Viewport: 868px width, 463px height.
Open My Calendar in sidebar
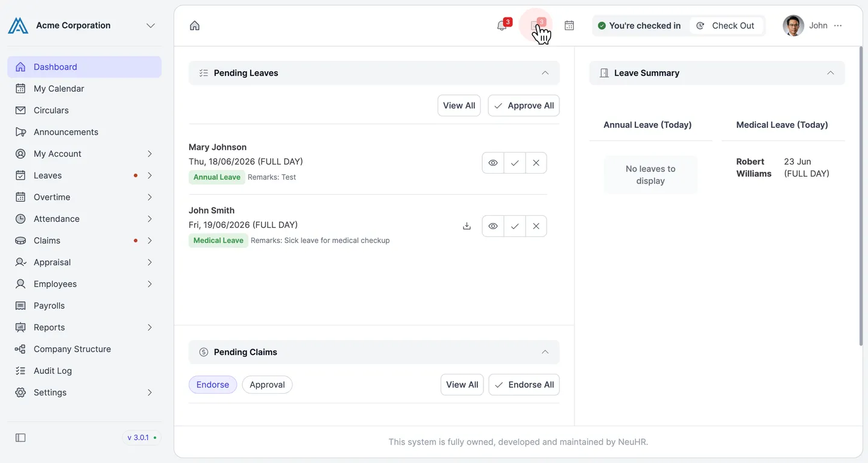[x=84, y=89]
